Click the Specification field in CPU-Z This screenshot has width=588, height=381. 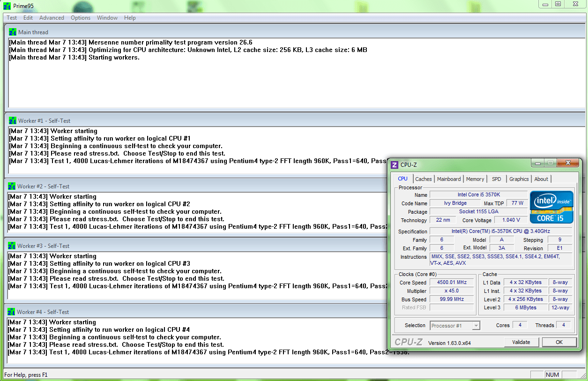[501, 232]
